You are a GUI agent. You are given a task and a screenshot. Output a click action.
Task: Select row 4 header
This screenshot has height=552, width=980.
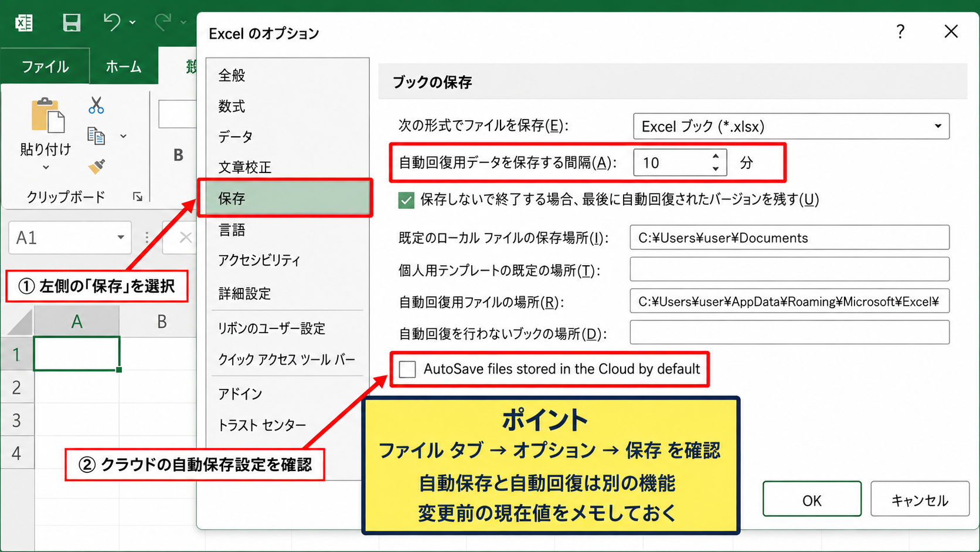tap(17, 453)
